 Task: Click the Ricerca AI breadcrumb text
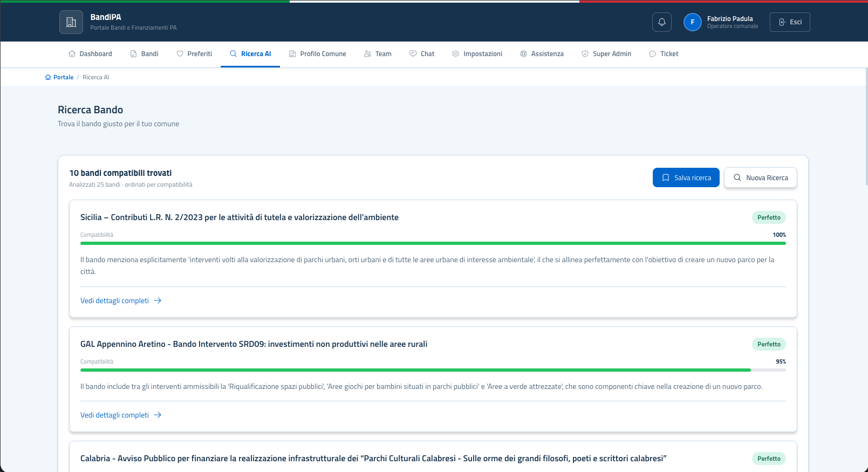click(x=96, y=77)
